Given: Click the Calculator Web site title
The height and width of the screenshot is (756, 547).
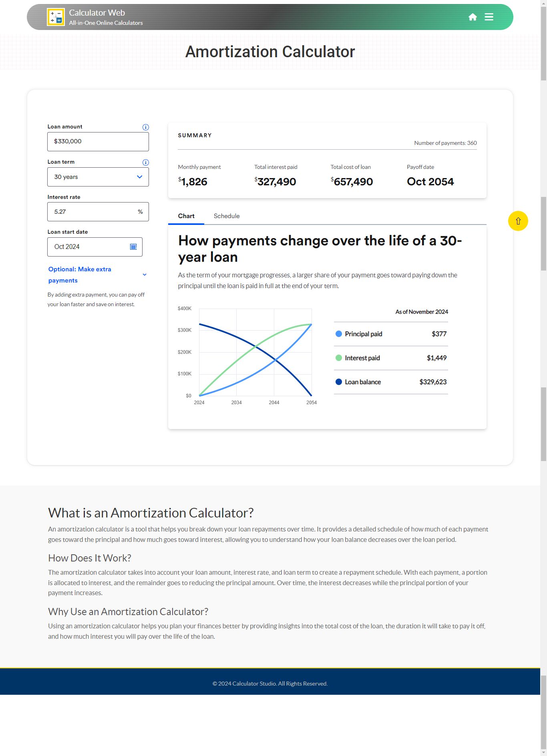Looking at the screenshot, I should click(x=97, y=13).
